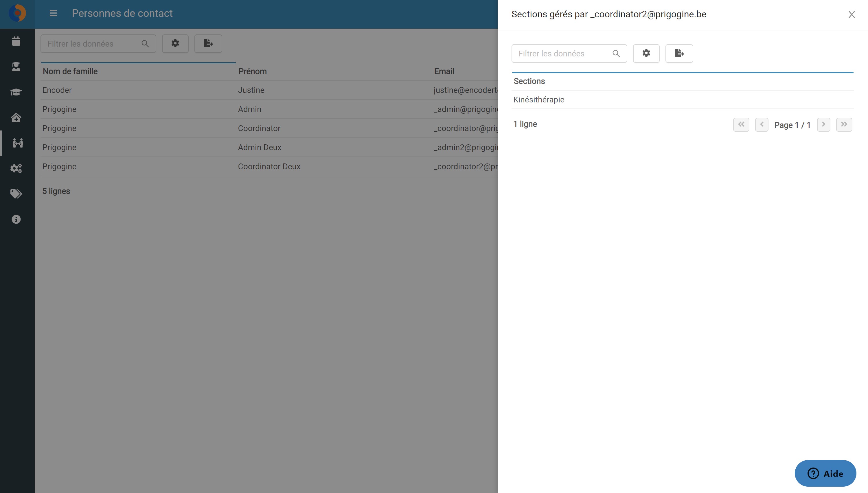Go to next page in panel pagination

tap(823, 124)
